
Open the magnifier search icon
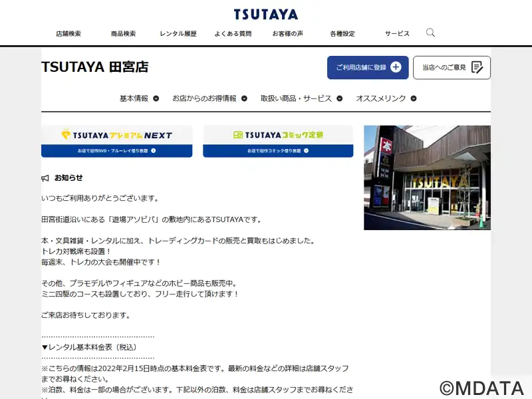pyautogui.click(x=430, y=33)
